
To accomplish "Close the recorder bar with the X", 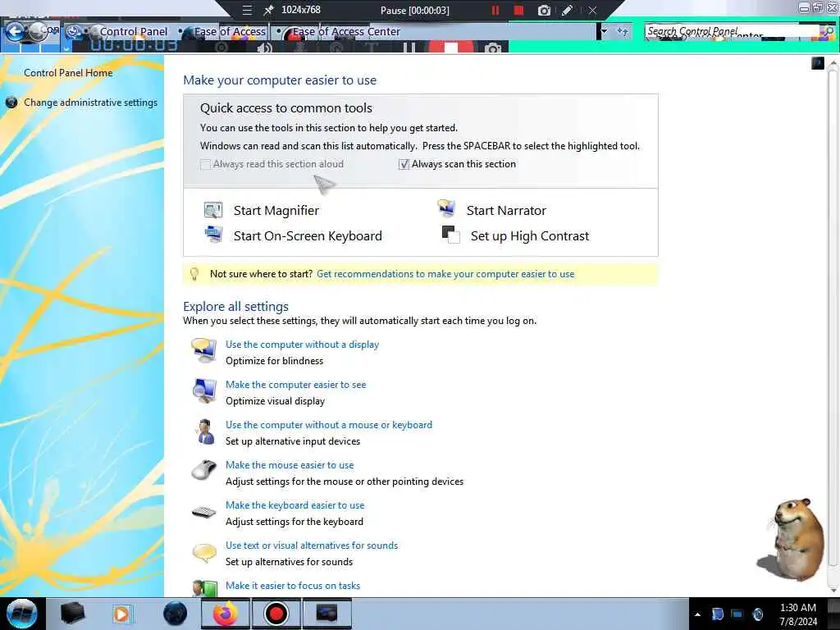I will [592, 10].
